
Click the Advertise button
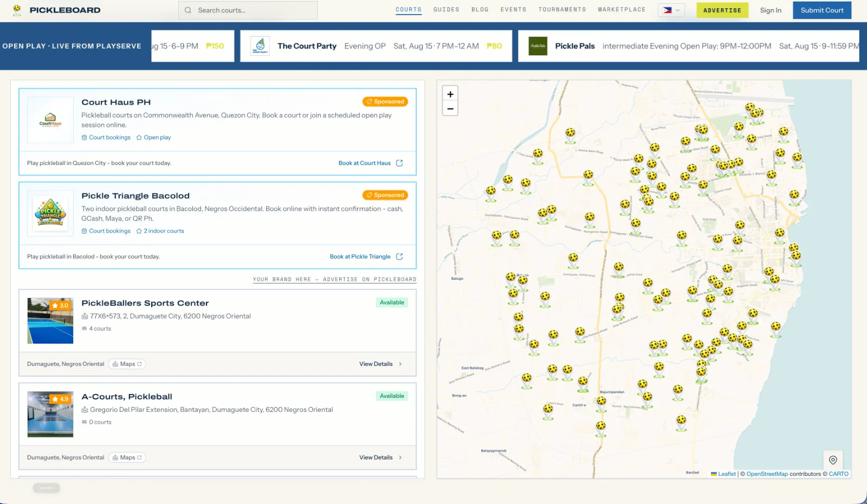click(x=722, y=10)
